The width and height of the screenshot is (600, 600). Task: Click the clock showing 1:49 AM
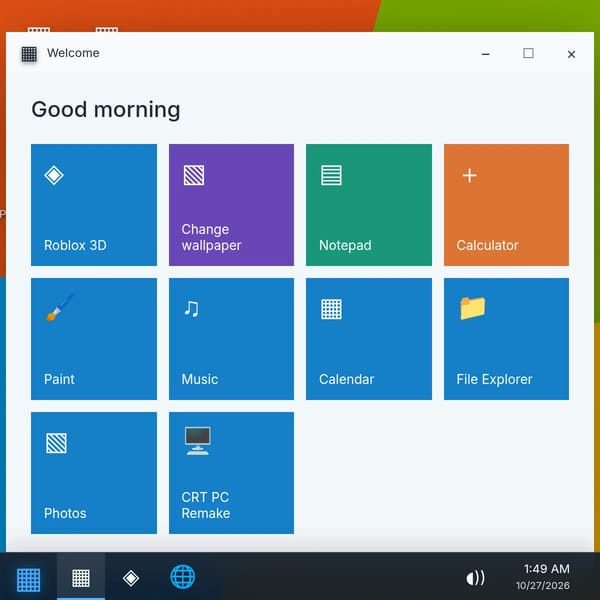pyautogui.click(x=546, y=569)
